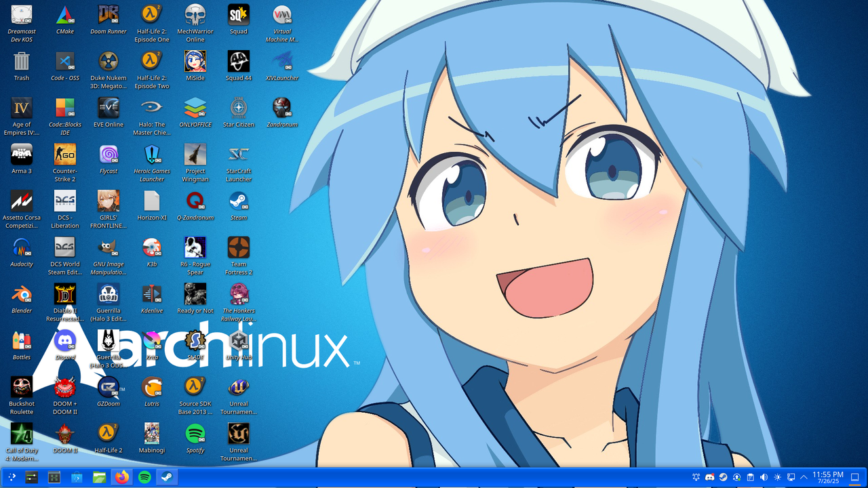The image size is (868, 488).
Task: Open Firefox from the taskbar
Action: 122,477
